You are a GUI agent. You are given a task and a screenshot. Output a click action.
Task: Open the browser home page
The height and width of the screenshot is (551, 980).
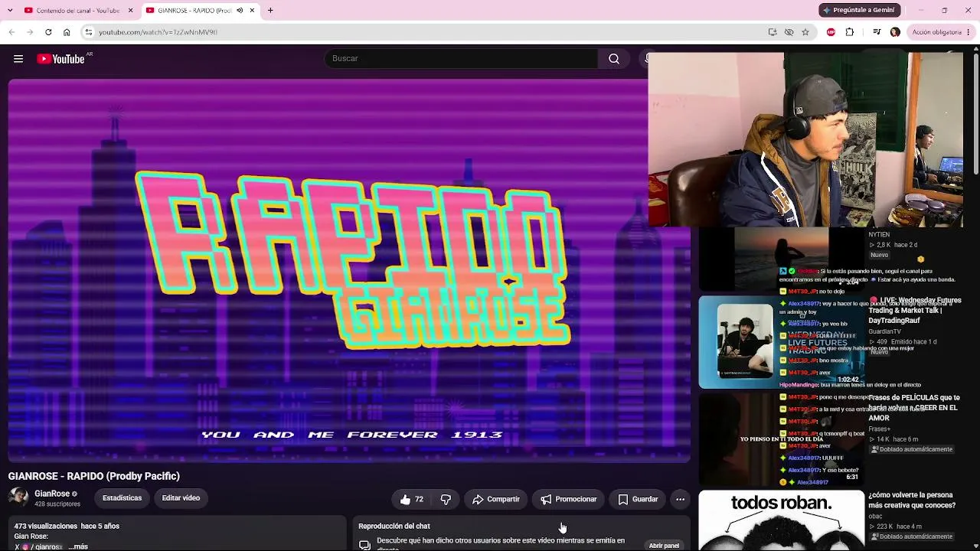pos(67,32)
